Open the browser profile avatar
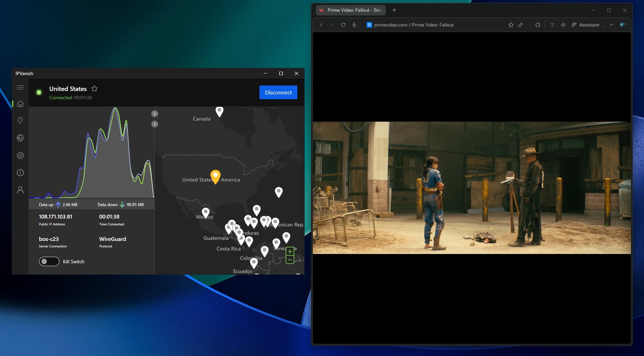This screenshot has height=356, width=644. (x=622, y=25)
